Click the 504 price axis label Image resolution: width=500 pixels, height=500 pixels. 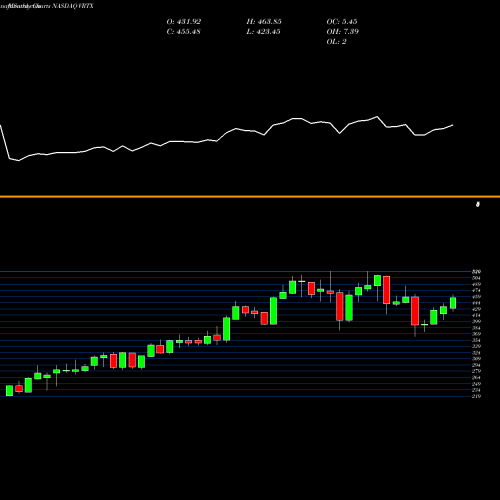click(477, 278)
